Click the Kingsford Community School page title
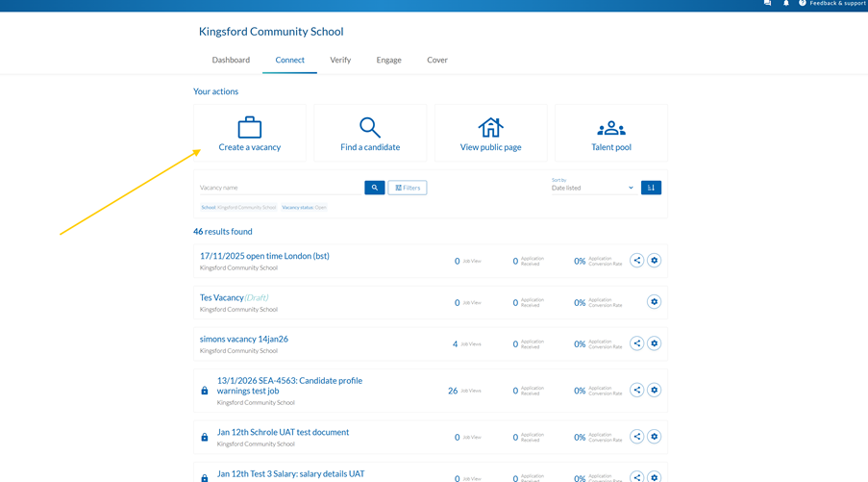Screen dimensions: 868x482 271,32
